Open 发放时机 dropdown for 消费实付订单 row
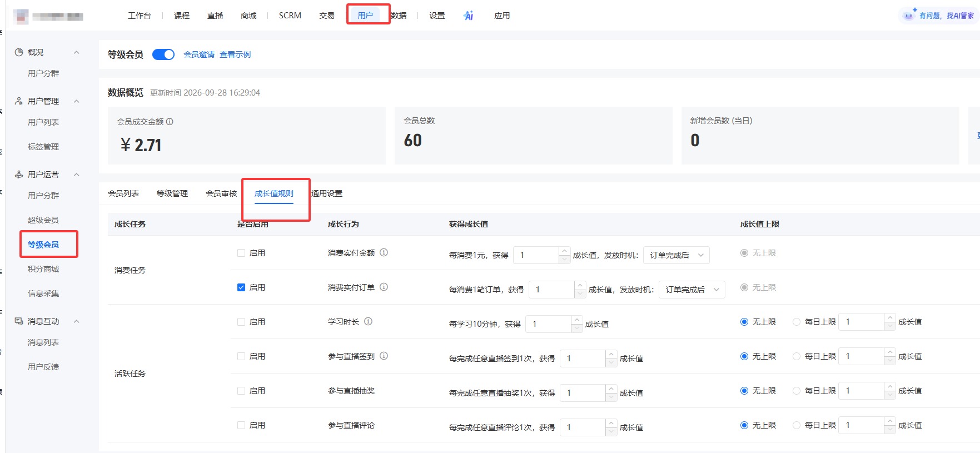The width and height of the screenshot is (980, 453). click(692, 290)
